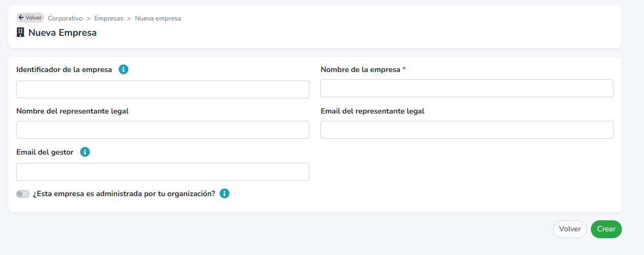Click the green Crear button
This screenshot has width=644, height=255.
tap(606, 229)
